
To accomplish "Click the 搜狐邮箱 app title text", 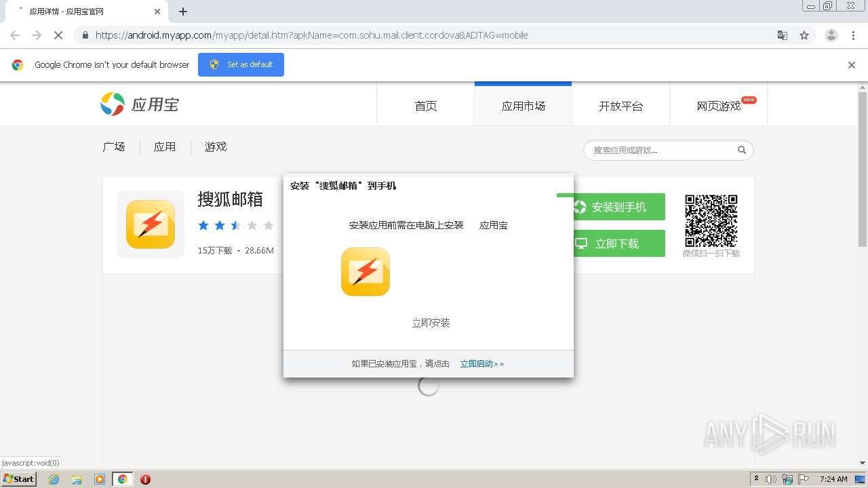I will point(230,199).
